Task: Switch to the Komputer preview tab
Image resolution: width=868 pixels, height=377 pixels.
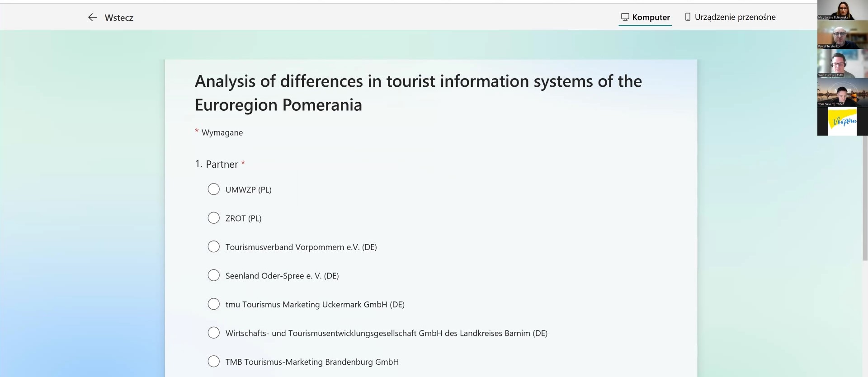Action: (x=645, y=17)
